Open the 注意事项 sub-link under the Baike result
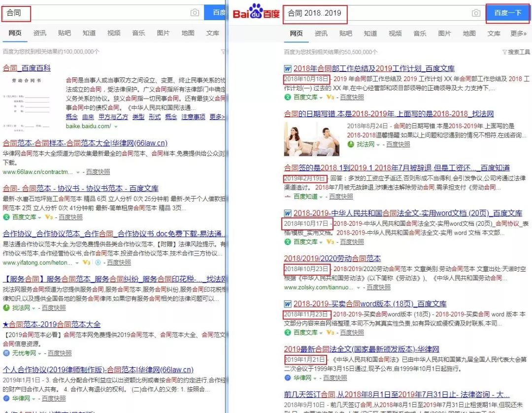 click(x=194, y=117)
